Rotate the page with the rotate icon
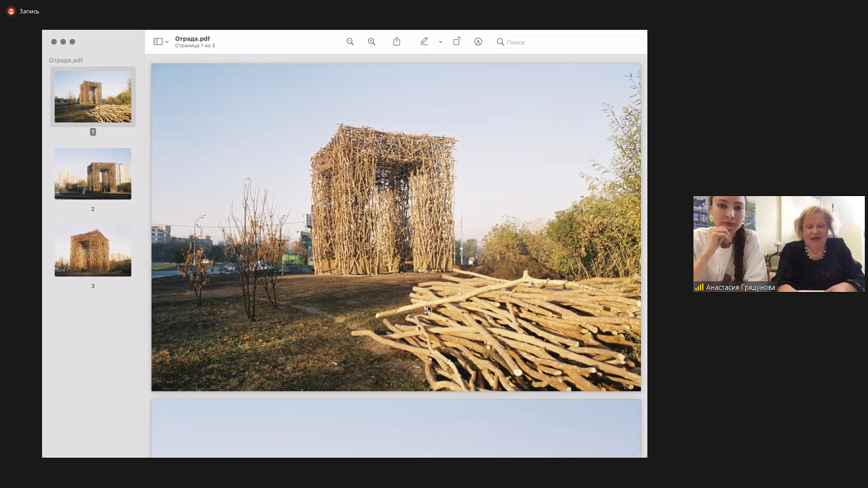This screenshot has width=868, height=488. [x=457, y=42]
